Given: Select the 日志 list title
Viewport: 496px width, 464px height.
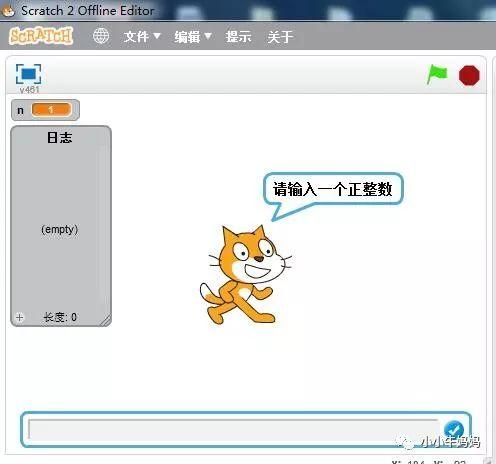Looking at the screenshot, I should pos(60,137).
